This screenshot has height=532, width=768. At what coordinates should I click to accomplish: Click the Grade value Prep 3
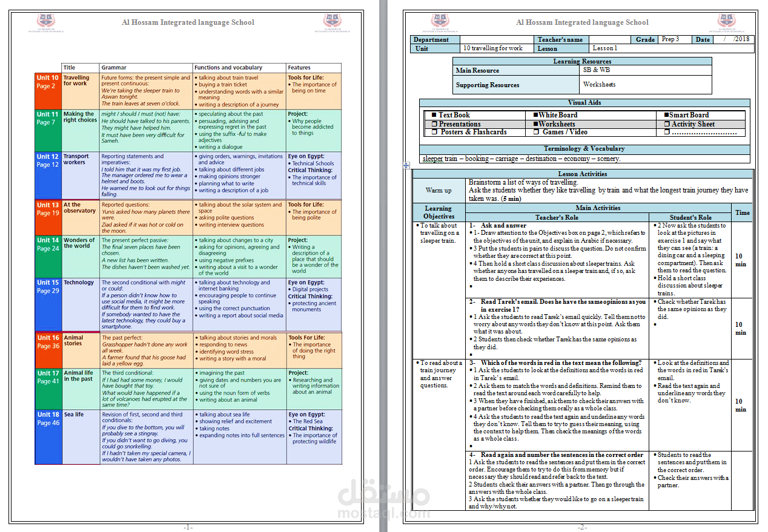click(675, 39)
